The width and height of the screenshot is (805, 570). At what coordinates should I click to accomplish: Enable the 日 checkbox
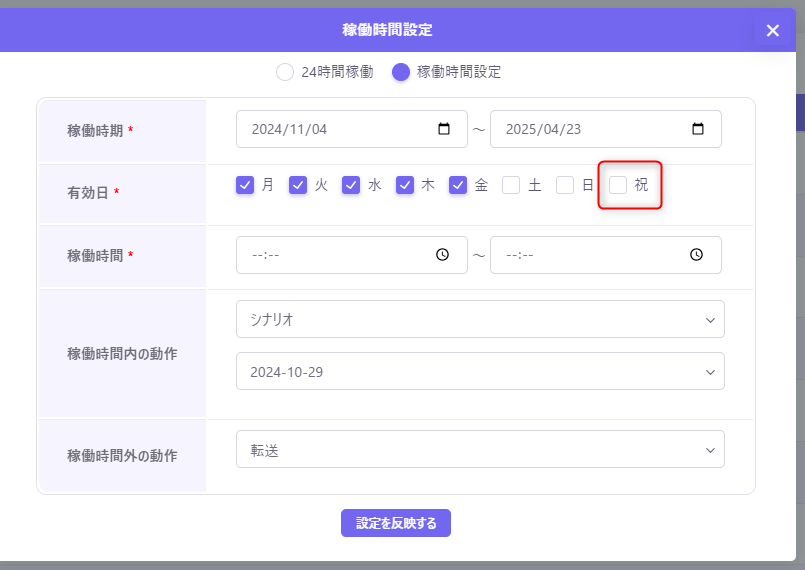[x=565, y=185]
